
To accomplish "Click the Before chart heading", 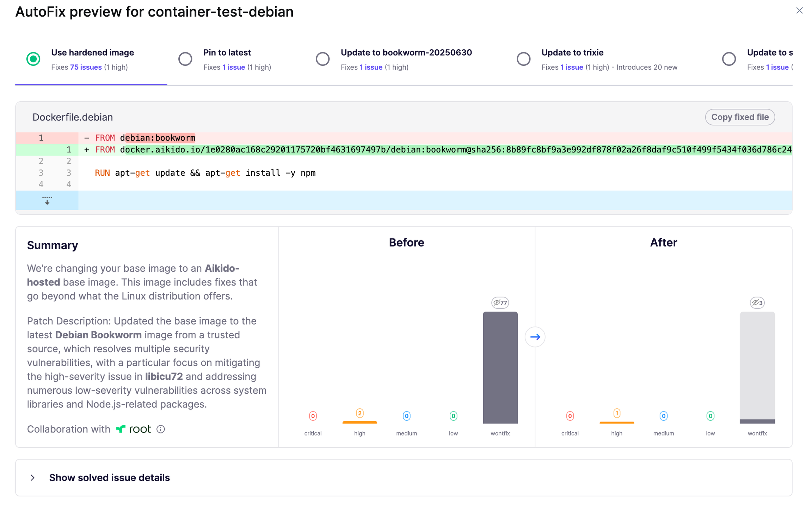I will pos(406,243).
